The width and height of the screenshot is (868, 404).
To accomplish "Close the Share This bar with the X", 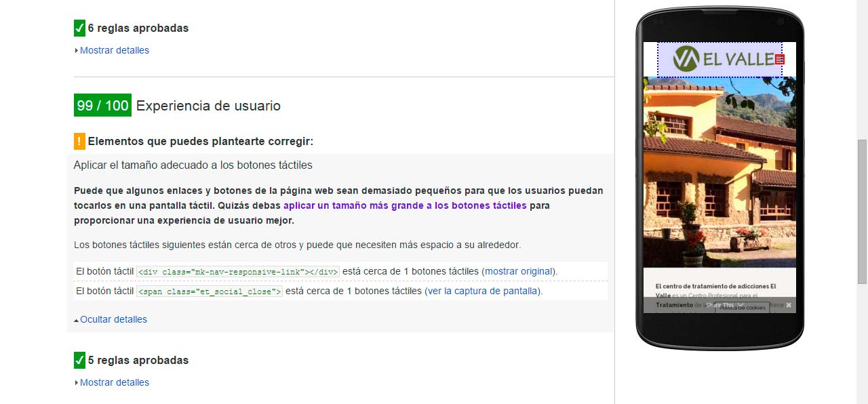I will coord(789,306).
